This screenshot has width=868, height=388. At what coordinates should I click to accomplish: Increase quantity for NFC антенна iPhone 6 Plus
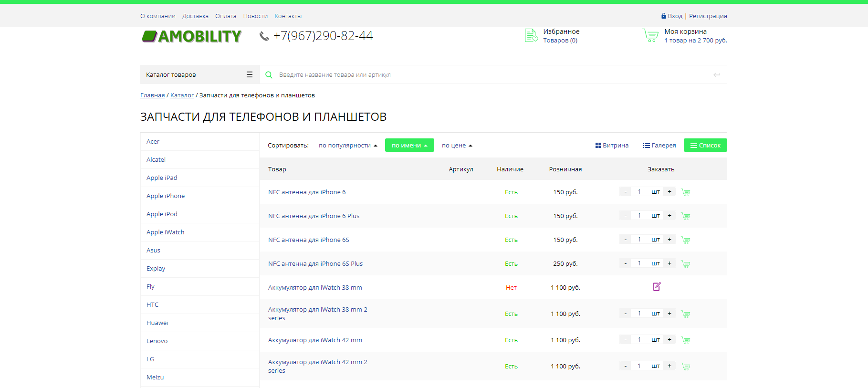[x=669, y=216]
